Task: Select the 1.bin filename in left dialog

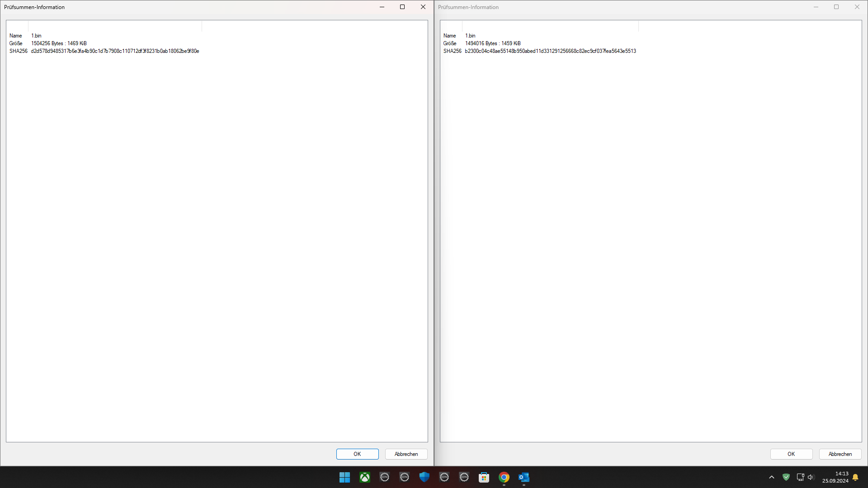Action: click(36, 36)
